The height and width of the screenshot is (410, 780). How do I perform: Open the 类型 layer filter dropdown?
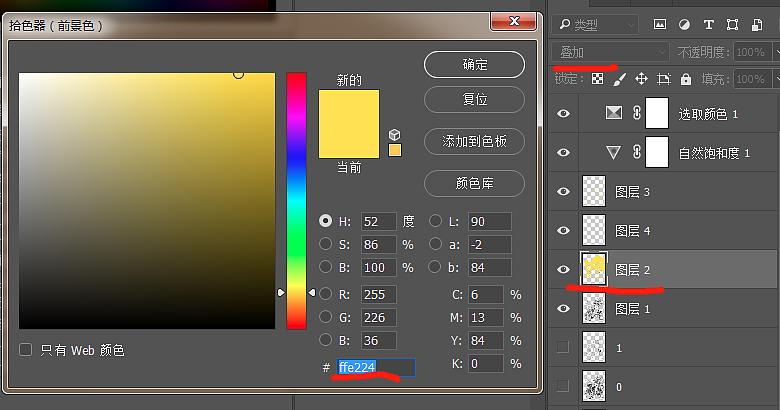click(596, 24)
